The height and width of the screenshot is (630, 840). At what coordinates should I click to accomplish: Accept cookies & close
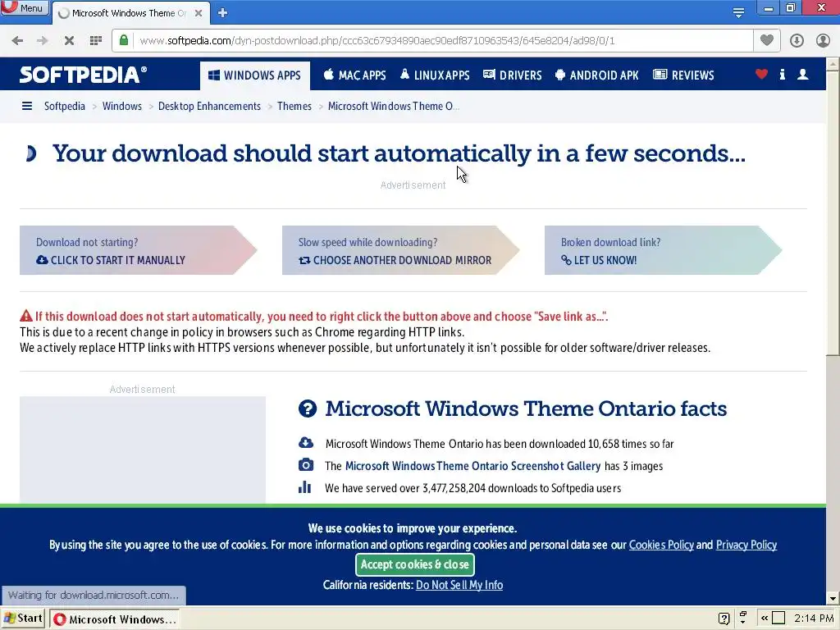coord(414,564)
